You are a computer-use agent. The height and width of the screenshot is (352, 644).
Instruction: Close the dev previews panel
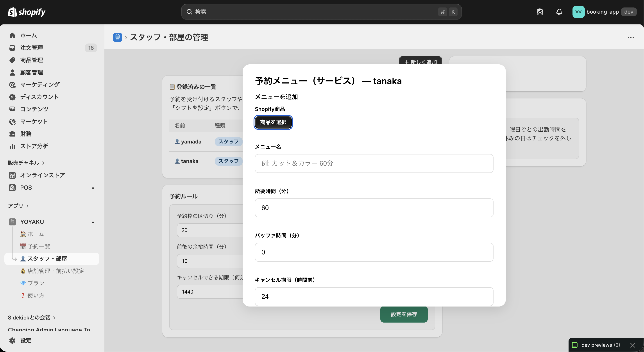point(633,345)
